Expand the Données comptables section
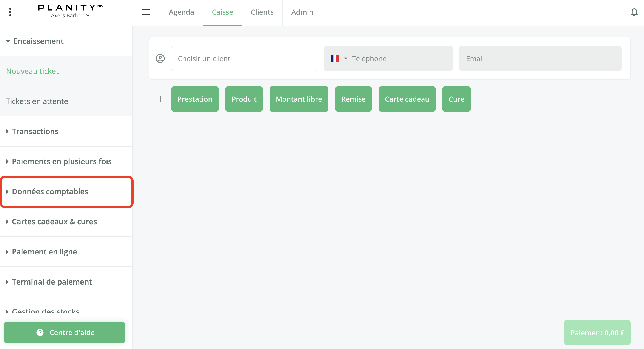644x349 pixels. 50,191
